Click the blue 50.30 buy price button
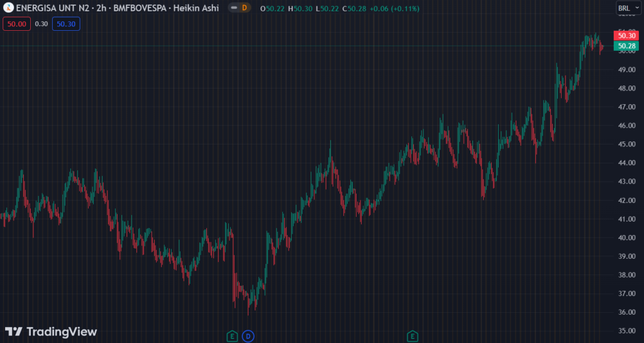 click(66, 24)
